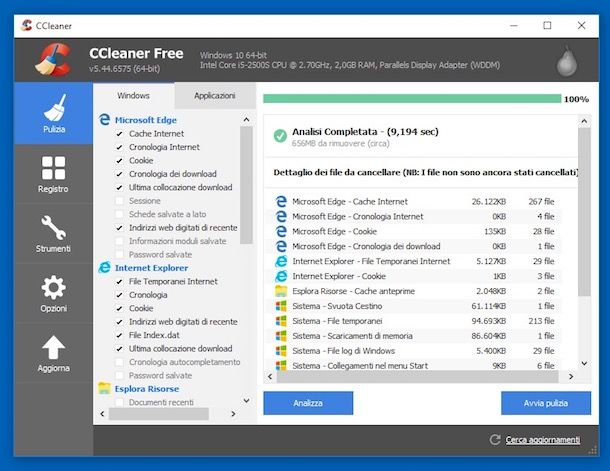This screenshot has height=471, width=610.
Task: Click the refresh icon beside Cerca aggiornamenti
Action: click(x=495, y=439)
